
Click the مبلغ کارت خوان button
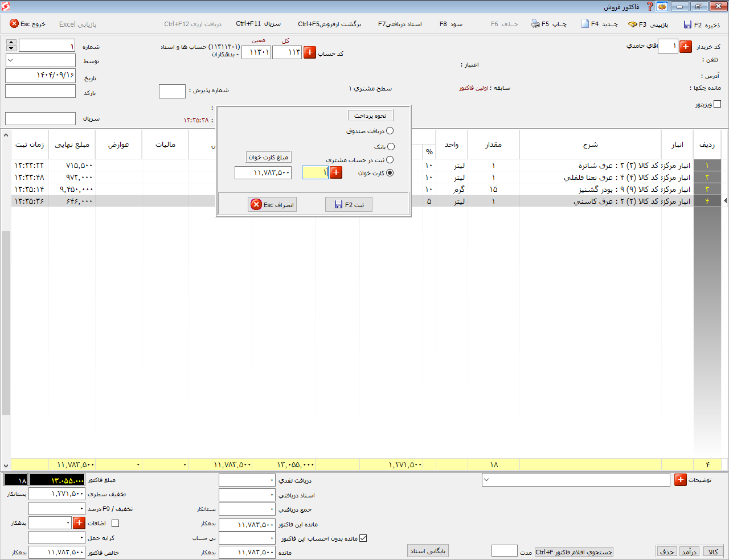coord(269,157)
